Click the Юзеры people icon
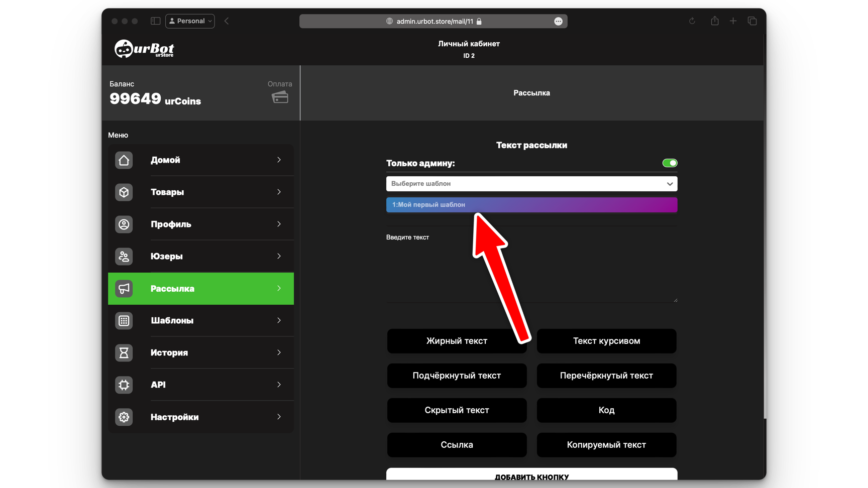Viewport: 868px width, 488px height. click(x=124, y=257)
